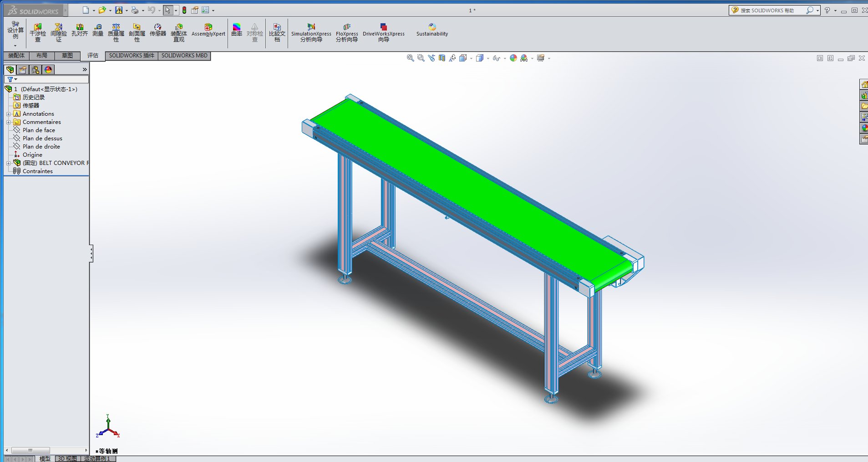Open the dropdown arrow beside New document
Screen dimensions: 868x462
(94, 10)
